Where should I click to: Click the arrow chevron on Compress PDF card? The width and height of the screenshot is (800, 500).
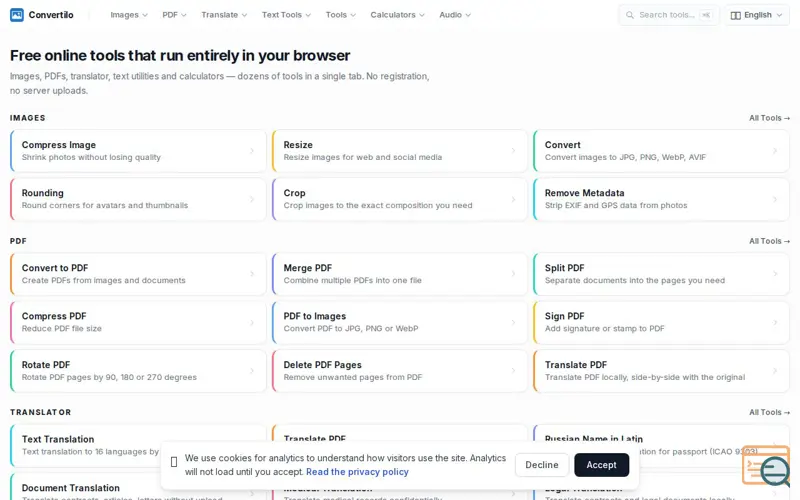pyautogui.click(x=252, y=322)
